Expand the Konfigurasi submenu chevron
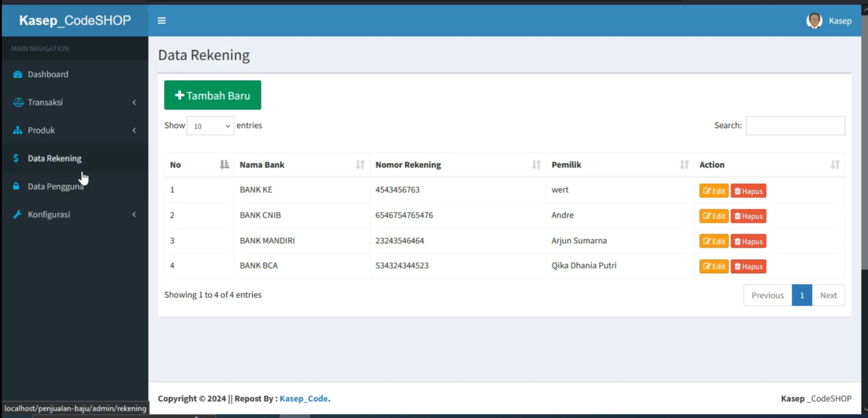This screenshot has width=868, height=418. click(134, 214)
